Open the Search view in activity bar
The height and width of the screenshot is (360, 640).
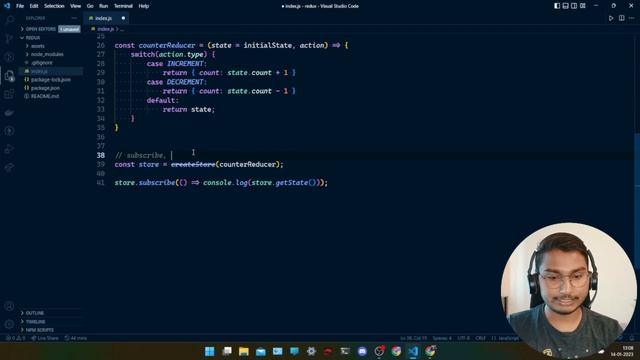[9, 20]
